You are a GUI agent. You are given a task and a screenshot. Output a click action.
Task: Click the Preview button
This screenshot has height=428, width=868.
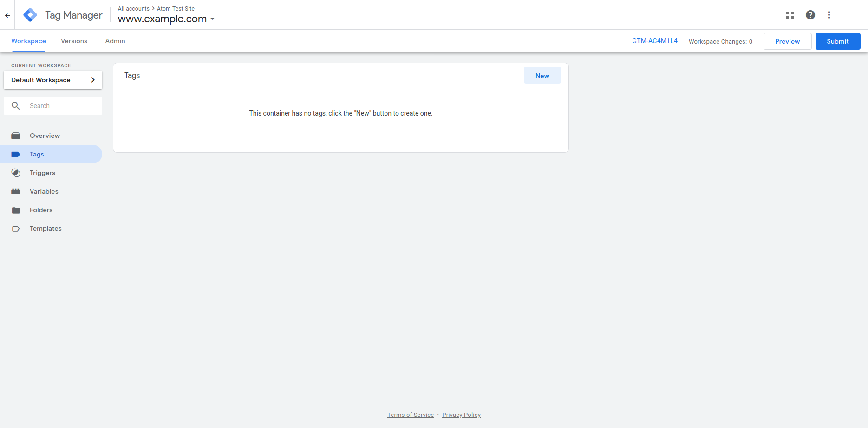coord(787,41)
